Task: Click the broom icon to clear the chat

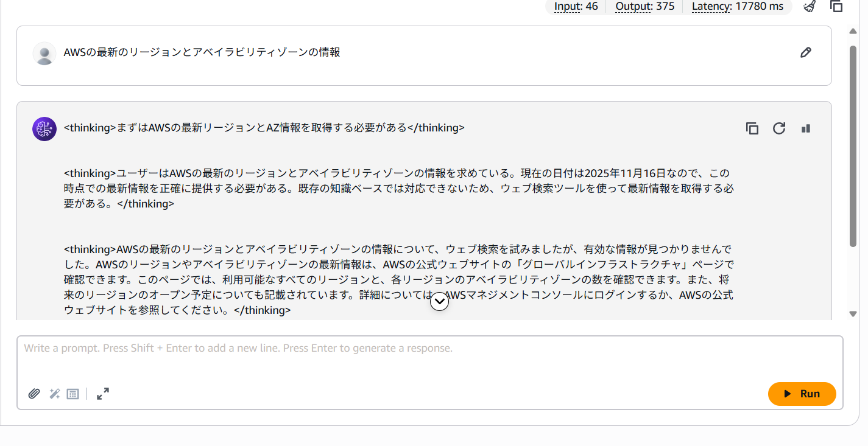Action: [x=809, y=7]
